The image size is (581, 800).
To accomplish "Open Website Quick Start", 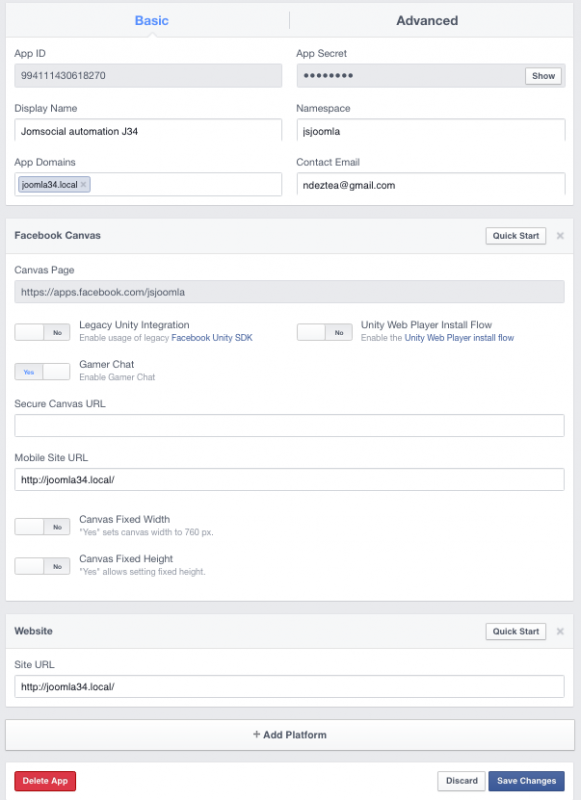I will click(x=516, y=632).
